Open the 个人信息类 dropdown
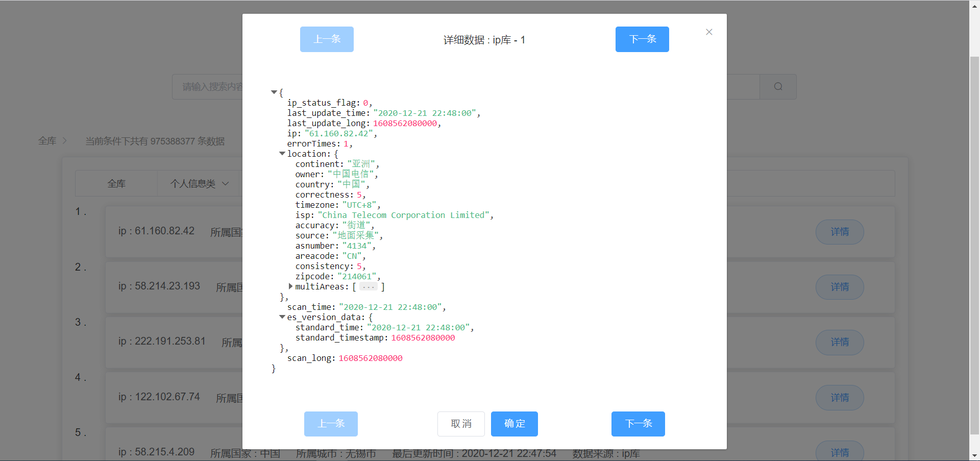This screenshot has height=461, width=980. tap(199, 184)
